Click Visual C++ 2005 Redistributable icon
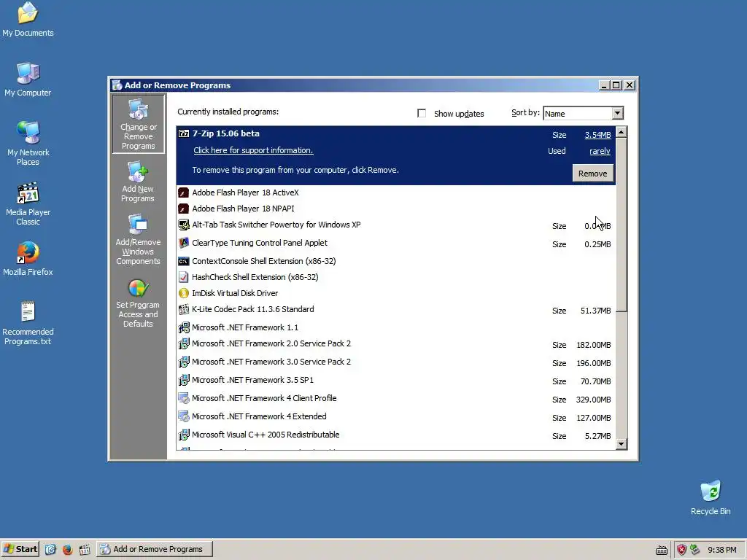Image resolution: width=747 pixels, height=560 pixels. point(183,435)
